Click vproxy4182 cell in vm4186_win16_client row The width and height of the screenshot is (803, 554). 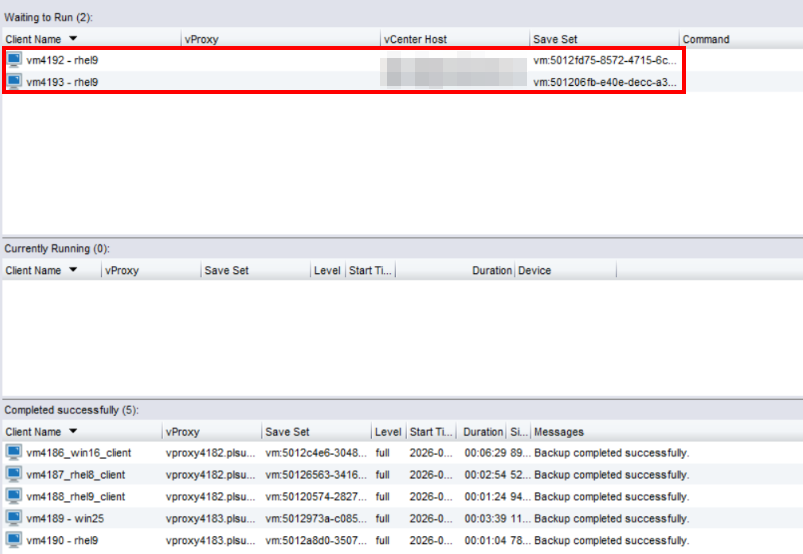(210, 453)
